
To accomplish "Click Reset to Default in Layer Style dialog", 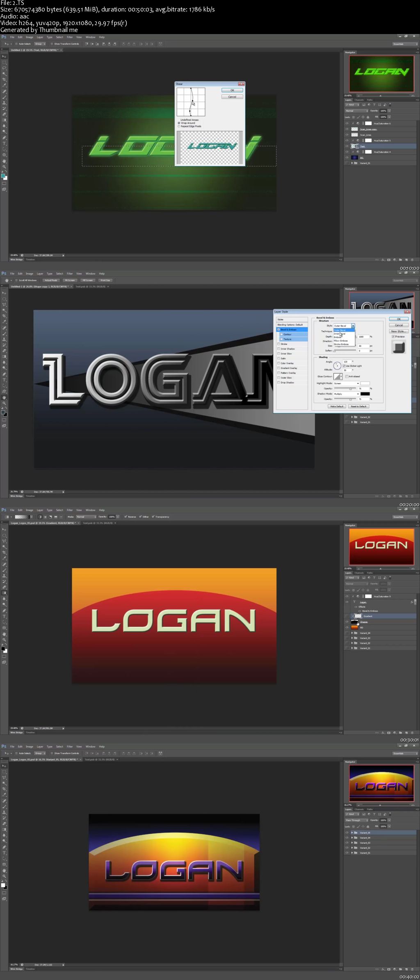I will click(x=358, y=406).
